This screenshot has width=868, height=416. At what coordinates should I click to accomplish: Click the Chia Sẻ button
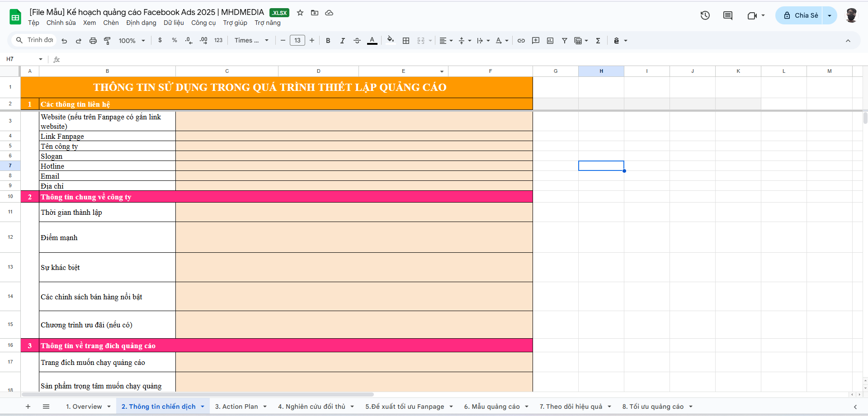tap(799, 15)
